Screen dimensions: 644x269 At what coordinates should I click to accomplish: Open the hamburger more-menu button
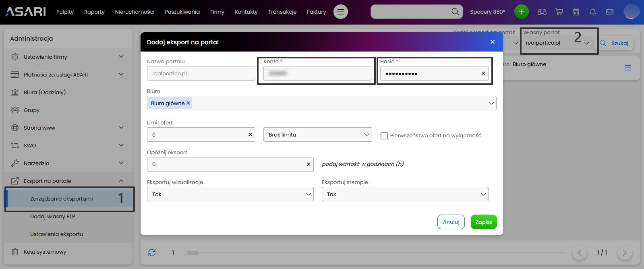point(340,12)
